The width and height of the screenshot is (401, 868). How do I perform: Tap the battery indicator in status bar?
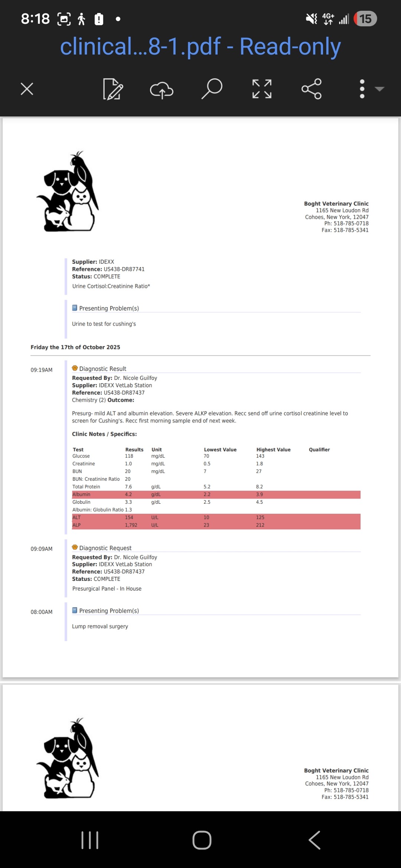point(365,19)
